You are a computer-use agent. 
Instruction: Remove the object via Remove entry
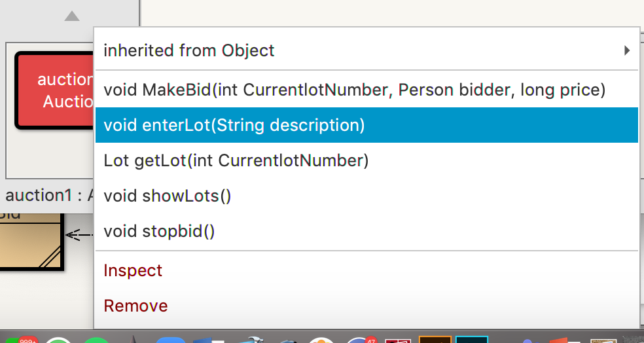[x=135, y=306]
